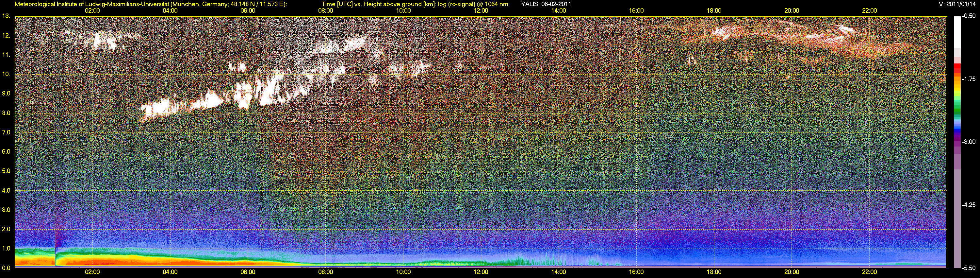Image resolution: width=980 pixels, height=278 pixels.
Task: Click the -4.25 colorbar scale value
Action: [x=969, y=205]
